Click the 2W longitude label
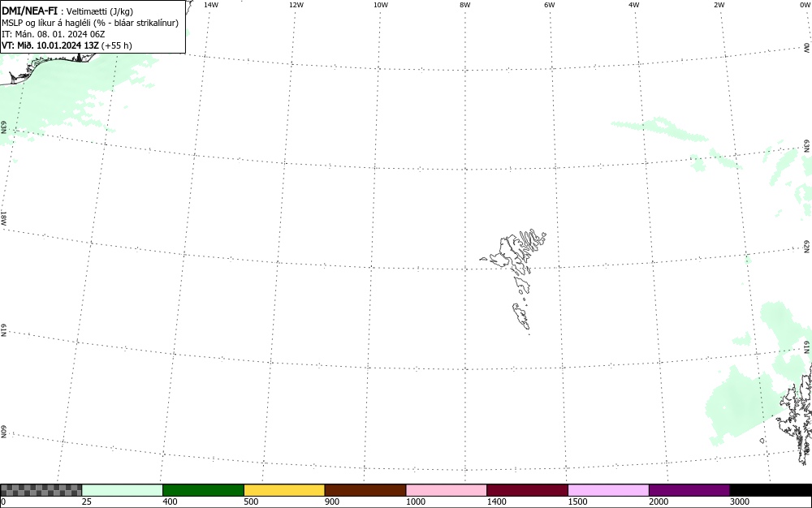812x508 pixels. click(719, 5)
